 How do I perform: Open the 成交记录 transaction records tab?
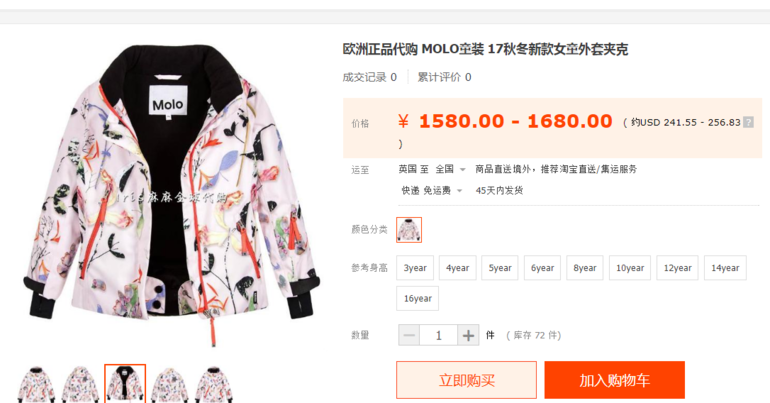(370, 77)
